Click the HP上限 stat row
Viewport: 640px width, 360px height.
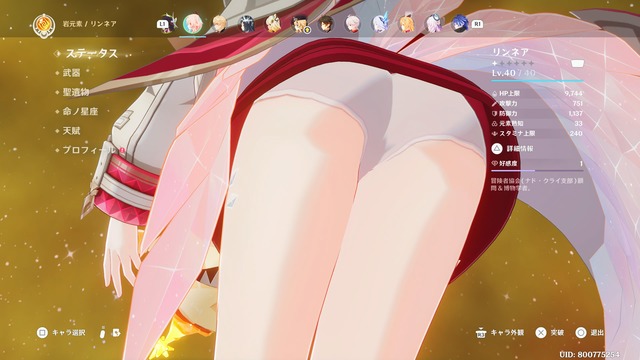pyautogui.click(x=537, y=93)
